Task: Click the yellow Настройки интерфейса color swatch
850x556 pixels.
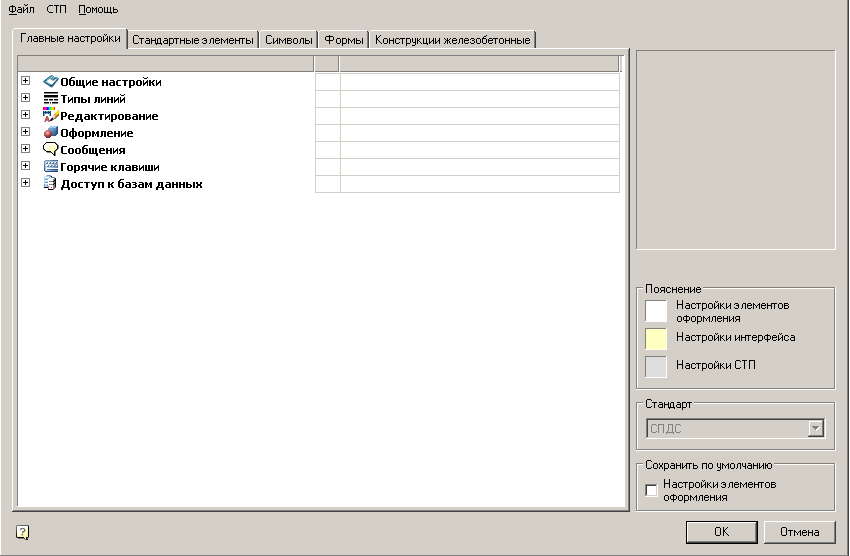Action: [656, 339]
